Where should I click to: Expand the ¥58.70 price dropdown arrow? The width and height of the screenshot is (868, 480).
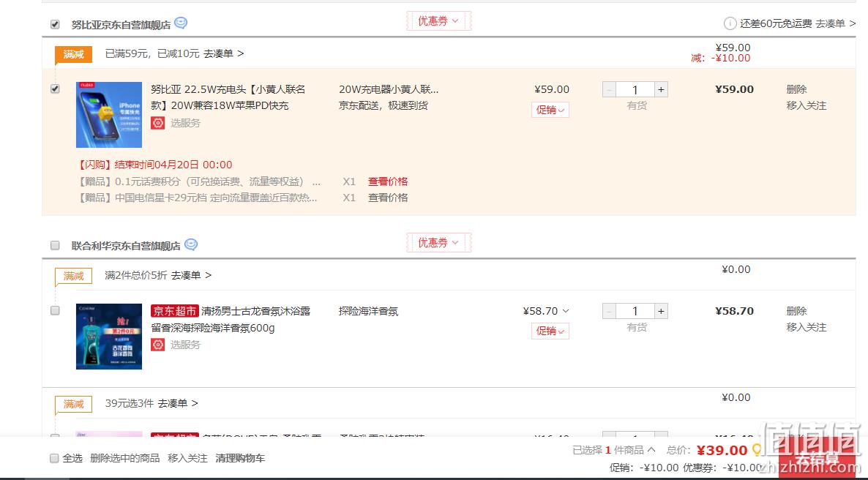(x=566, y=311)
